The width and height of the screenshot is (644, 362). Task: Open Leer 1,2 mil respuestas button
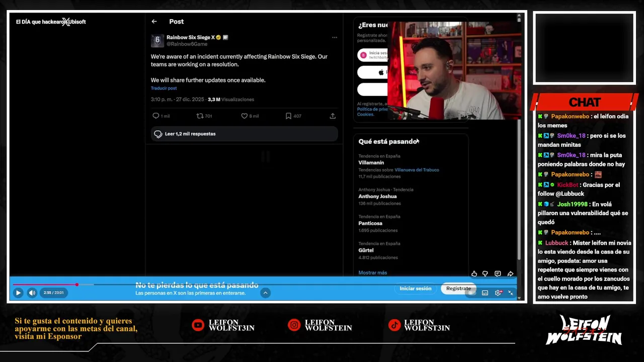[x=244, y=134]
